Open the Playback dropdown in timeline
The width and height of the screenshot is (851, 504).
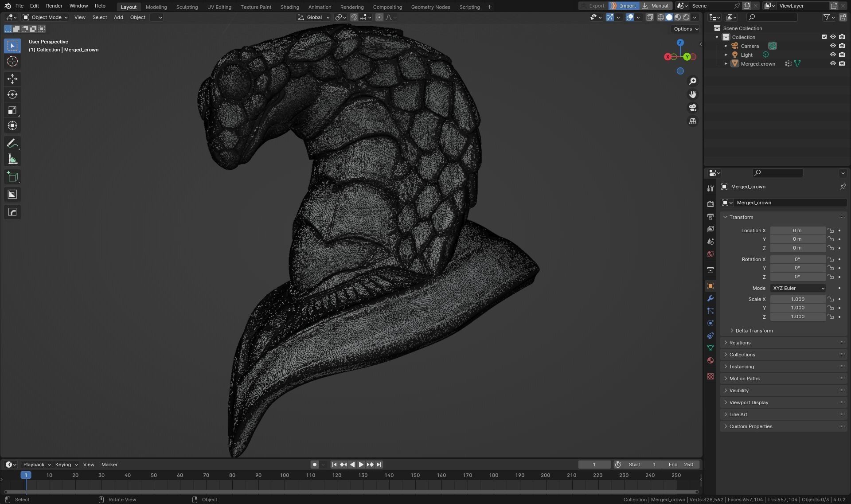point(36,465)
